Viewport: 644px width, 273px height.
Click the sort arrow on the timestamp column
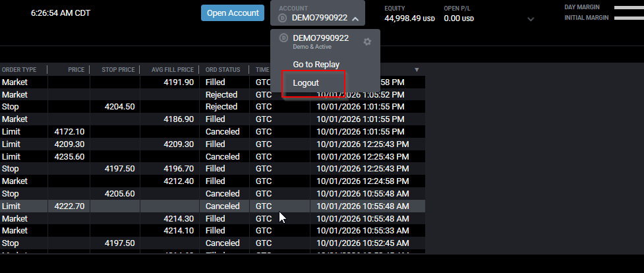click(417, 70)
